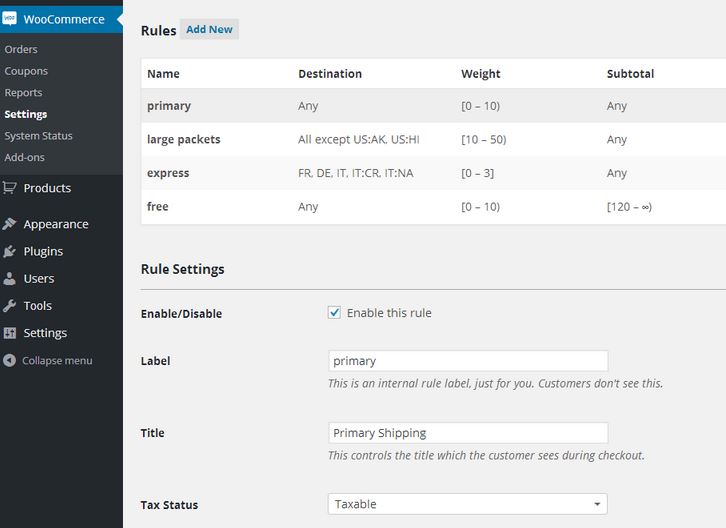Open Appearance menu label
Screen dimensions: 726x528
pyautogui.click(x=56, y=224)
